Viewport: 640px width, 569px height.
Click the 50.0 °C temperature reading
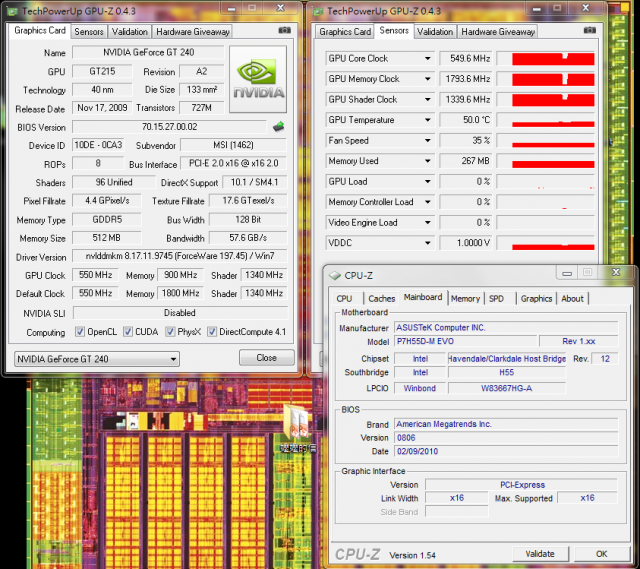click(466, 120)
